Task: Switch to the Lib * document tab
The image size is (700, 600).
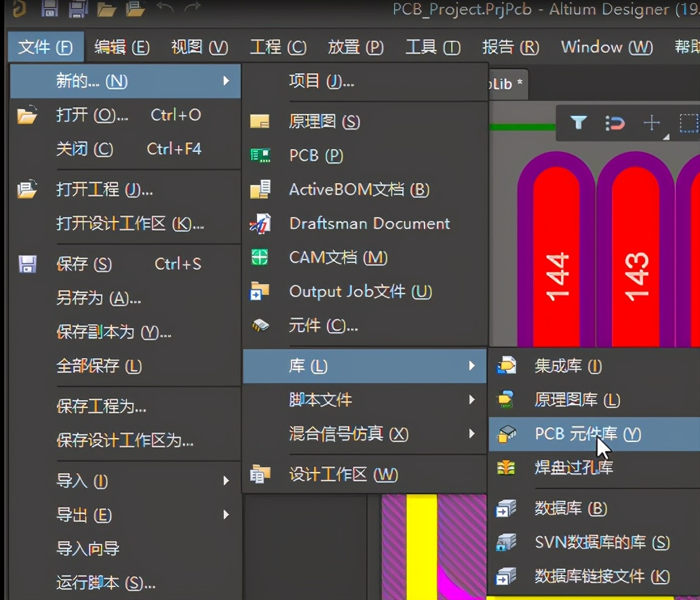Action: 508,84
